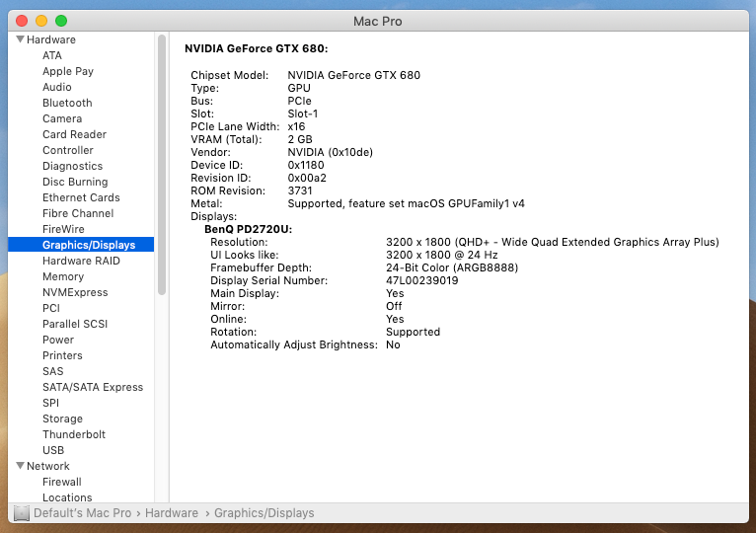Select Disc Burning entry
Viewport: 756px width, 533px height.
pyautogui.click(x=75, y=182)
